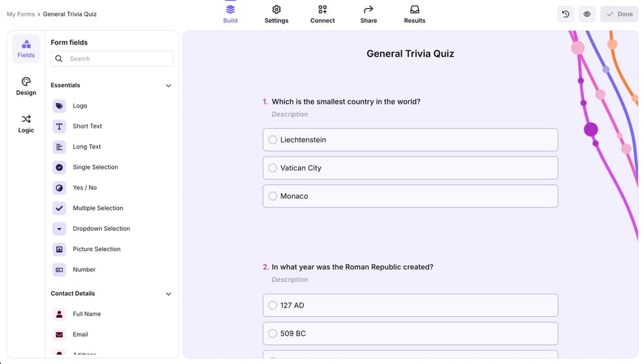Click the Multiple Selection label

(98, 208)
